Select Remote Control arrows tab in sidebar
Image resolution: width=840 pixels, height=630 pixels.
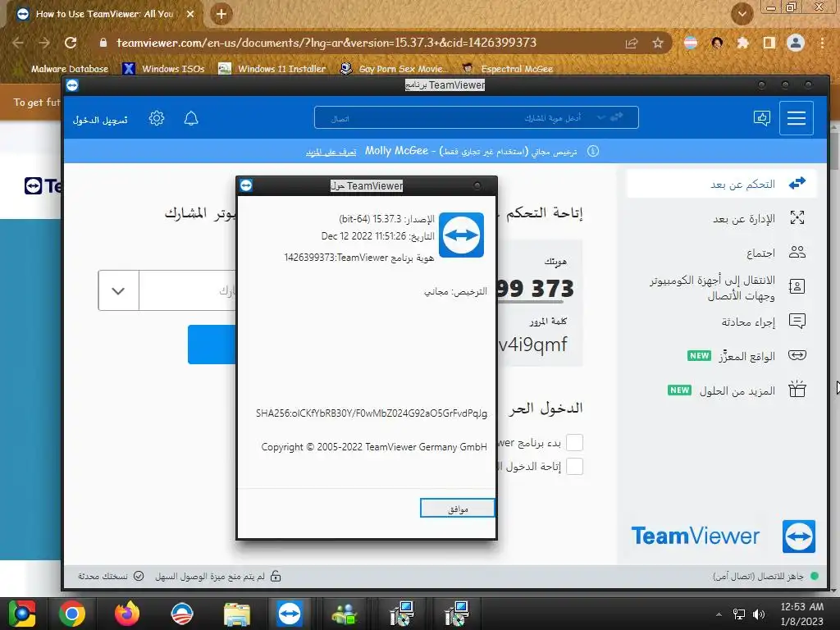click(721, 184)
